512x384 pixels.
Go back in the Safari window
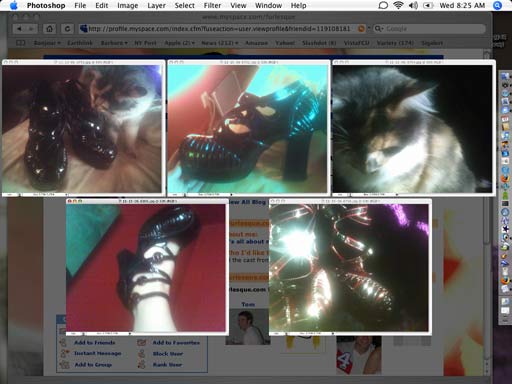(19, 29)
